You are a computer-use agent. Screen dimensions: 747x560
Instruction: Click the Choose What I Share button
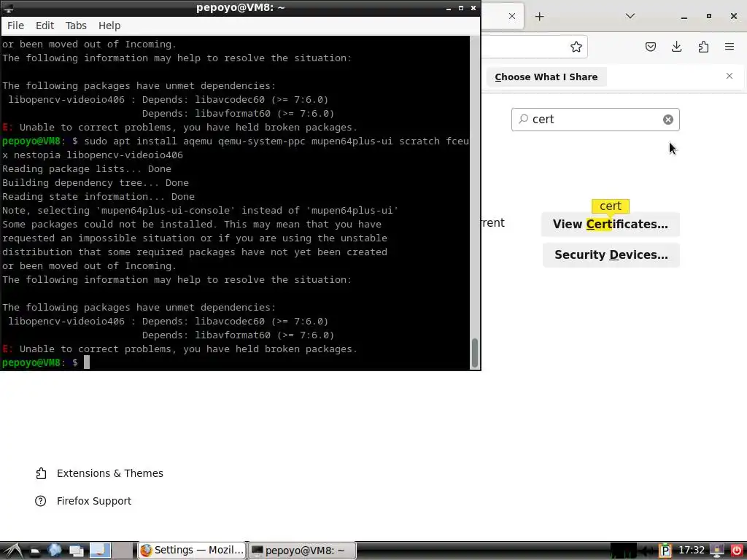pos(546,77)
